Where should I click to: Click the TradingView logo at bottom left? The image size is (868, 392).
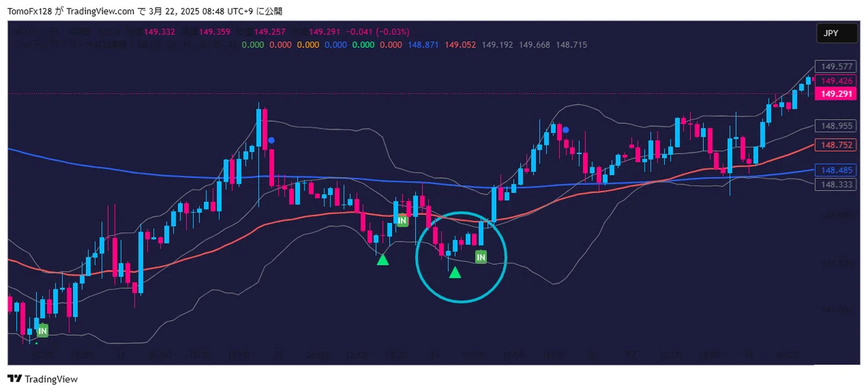tap(42, 379)
